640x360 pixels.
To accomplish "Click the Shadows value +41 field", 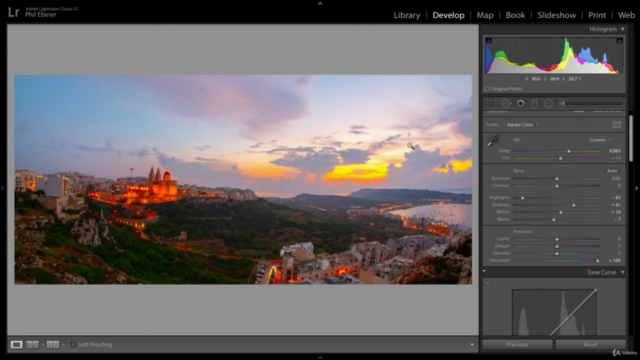I will click(616, 205).
